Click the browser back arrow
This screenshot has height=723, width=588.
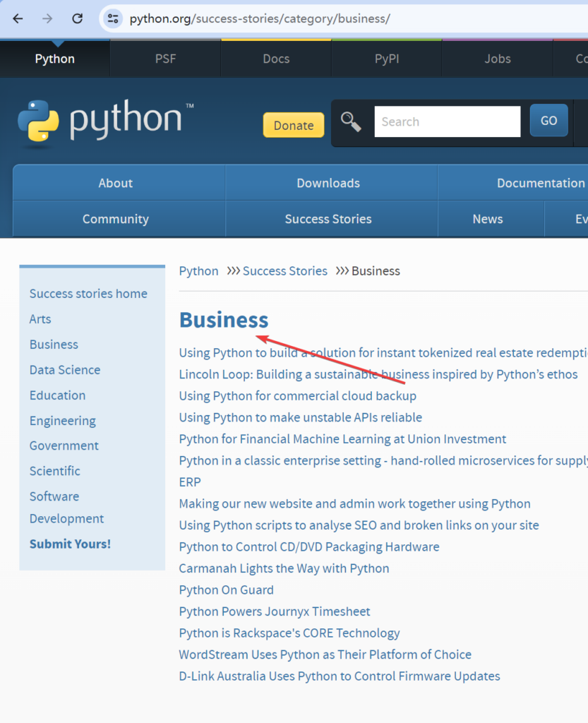pos(18,19)
